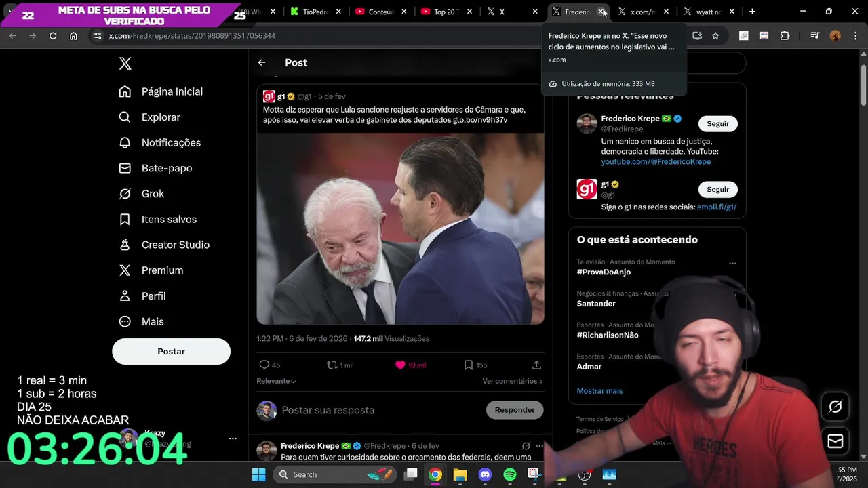Click the browser reload button
The height and width of the screenshot is (488, 868).
(53, 35)
